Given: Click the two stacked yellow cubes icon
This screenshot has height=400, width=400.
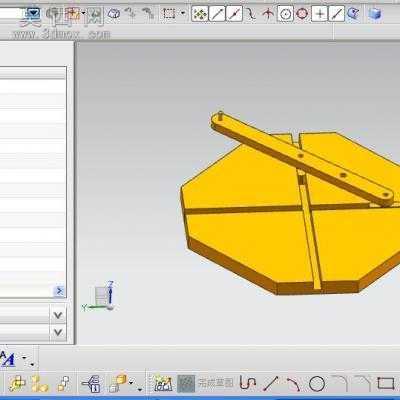Looking at the screenshot, I should pyautogui.click(x=40, y=384).
